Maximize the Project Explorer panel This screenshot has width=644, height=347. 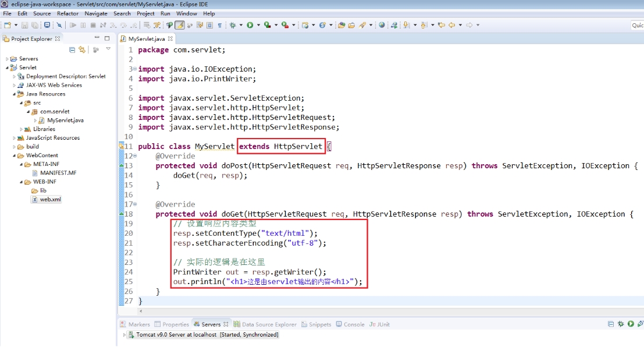coord(107,38)
